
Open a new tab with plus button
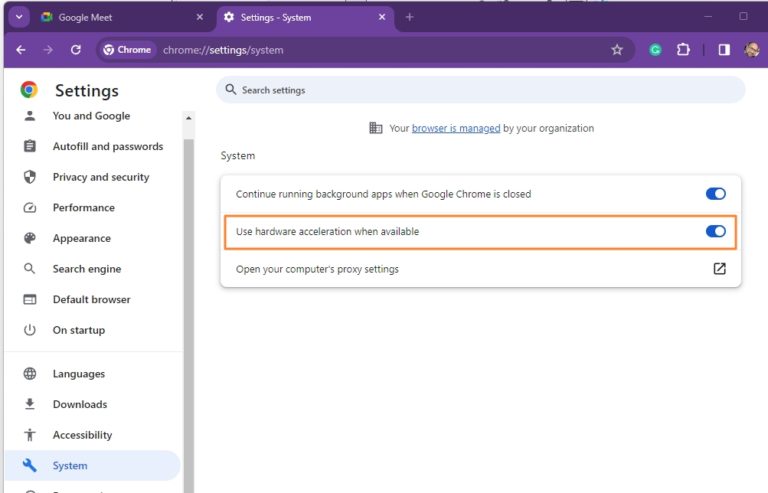(x=409, y=17)
